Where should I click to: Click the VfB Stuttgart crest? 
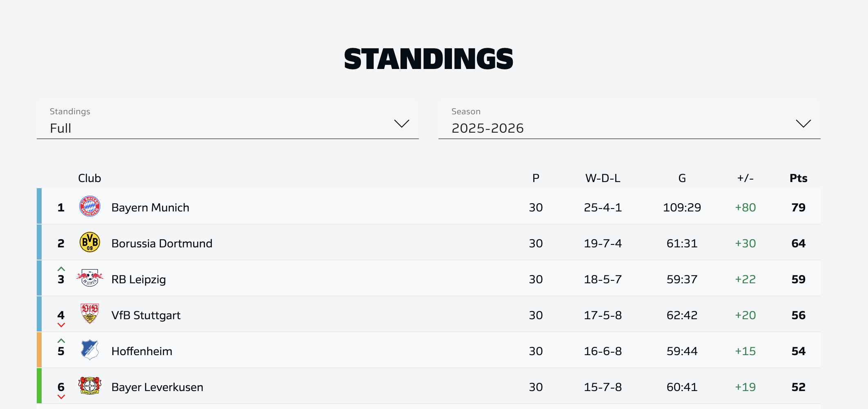pyautogui.click(x=90, y=314)
